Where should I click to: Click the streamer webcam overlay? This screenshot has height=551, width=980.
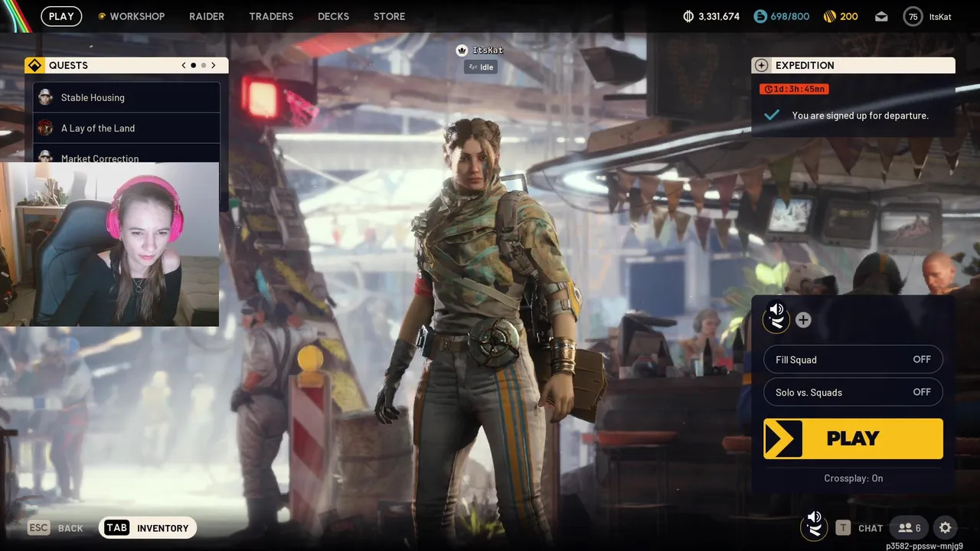[109, 244]
